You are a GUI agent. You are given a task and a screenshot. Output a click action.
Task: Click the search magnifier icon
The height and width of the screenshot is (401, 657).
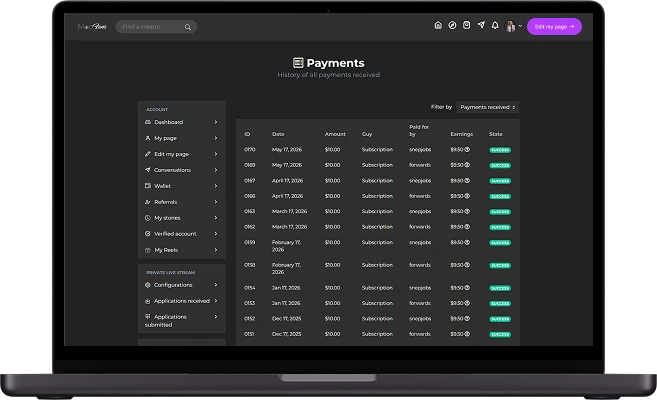188,27
